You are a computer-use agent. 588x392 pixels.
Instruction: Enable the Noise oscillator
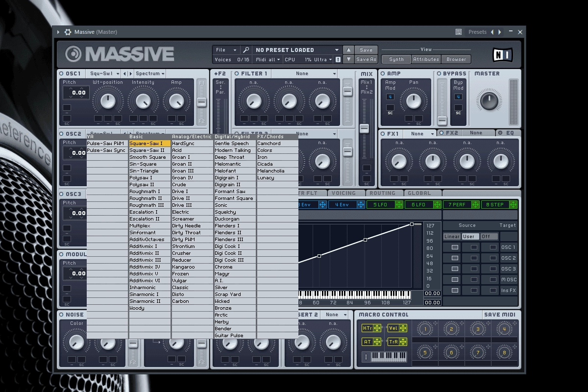pos(62,315)
